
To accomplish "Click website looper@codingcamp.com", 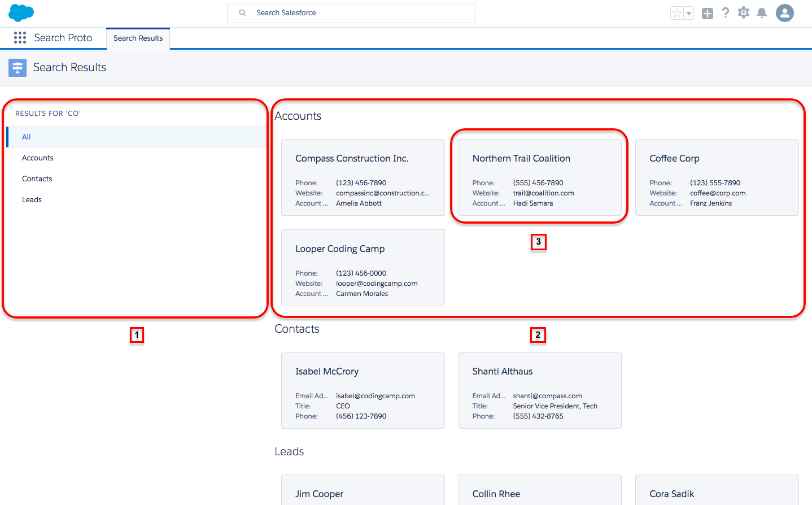I will (x=377, y=284).
